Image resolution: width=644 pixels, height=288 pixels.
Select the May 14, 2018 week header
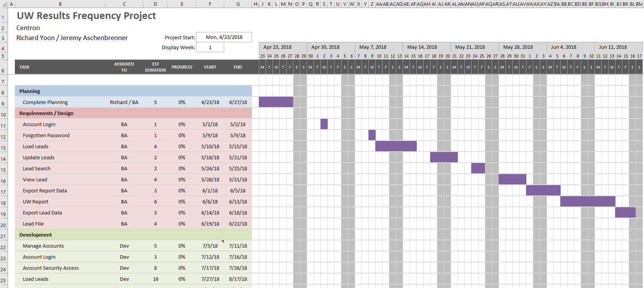pyautogui.click(x=427, y=47)
